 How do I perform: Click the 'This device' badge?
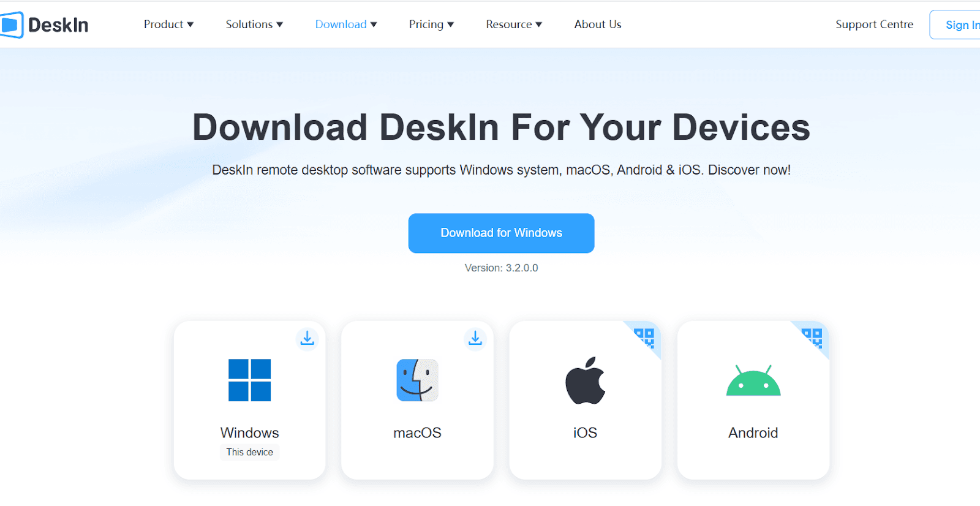point(250,452)
